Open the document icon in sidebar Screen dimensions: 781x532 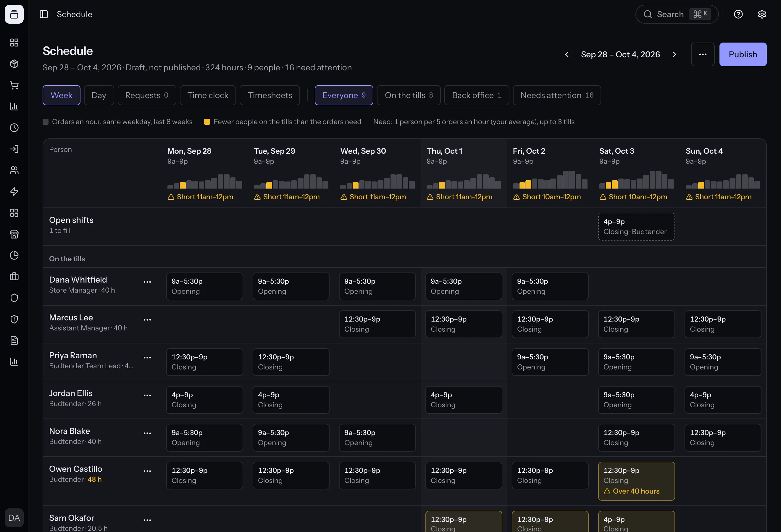[x=14, y=340]
